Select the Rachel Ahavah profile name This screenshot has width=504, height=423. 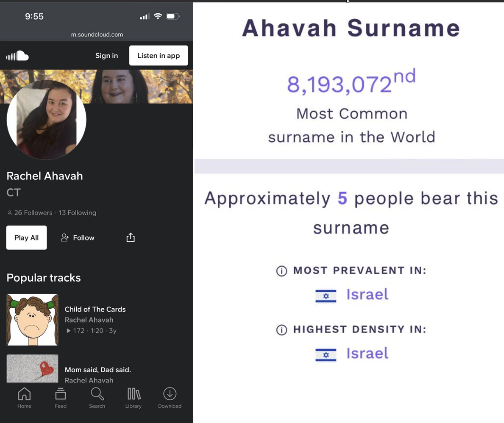pyautogui.click(x=45, y=176)
